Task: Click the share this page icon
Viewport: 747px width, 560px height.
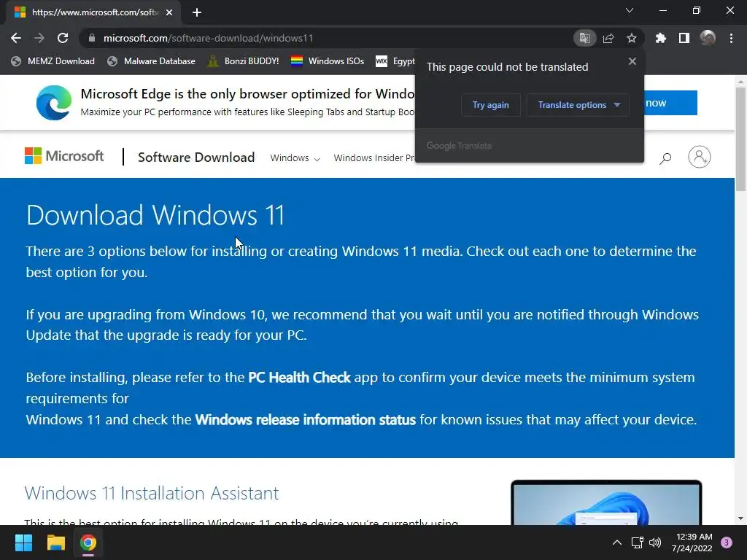Action: point(608,38)
